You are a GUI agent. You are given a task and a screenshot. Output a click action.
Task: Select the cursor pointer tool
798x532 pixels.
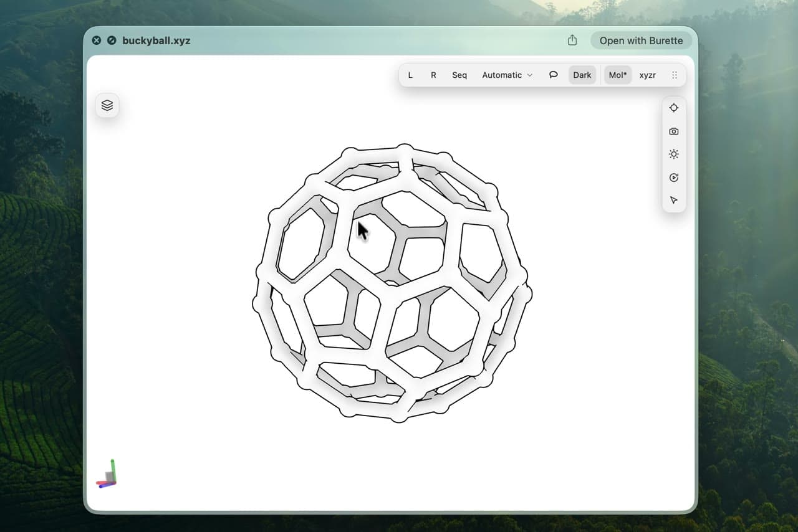coord(674,201)
